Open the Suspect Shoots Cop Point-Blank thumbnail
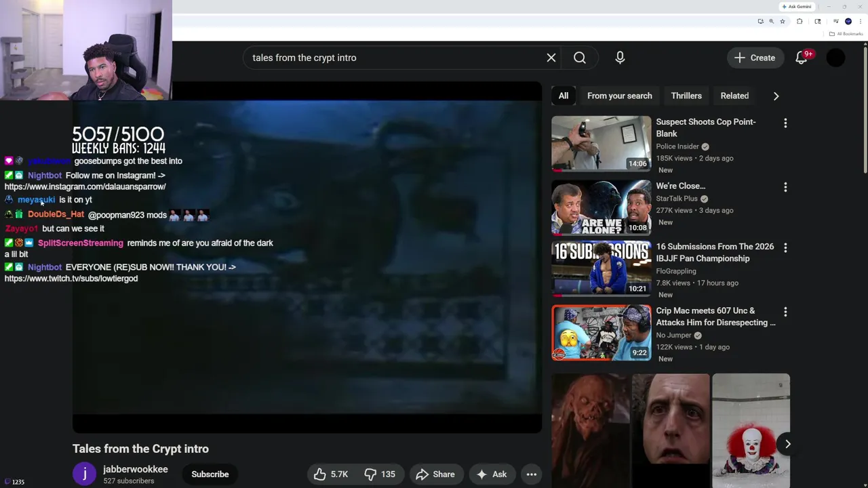The image size is (868, 488). pyautogui.click(x=601, y=143)
